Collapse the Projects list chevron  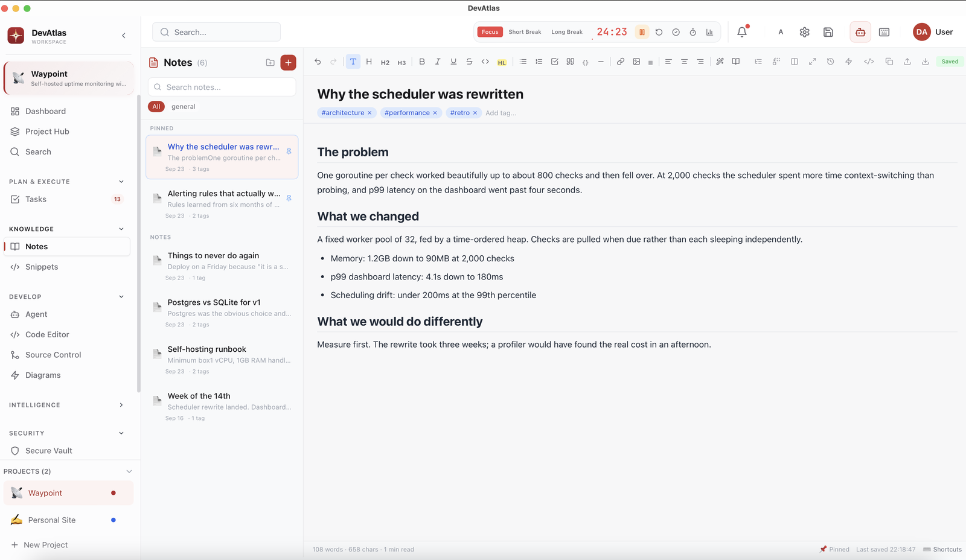tap(129, 471)
